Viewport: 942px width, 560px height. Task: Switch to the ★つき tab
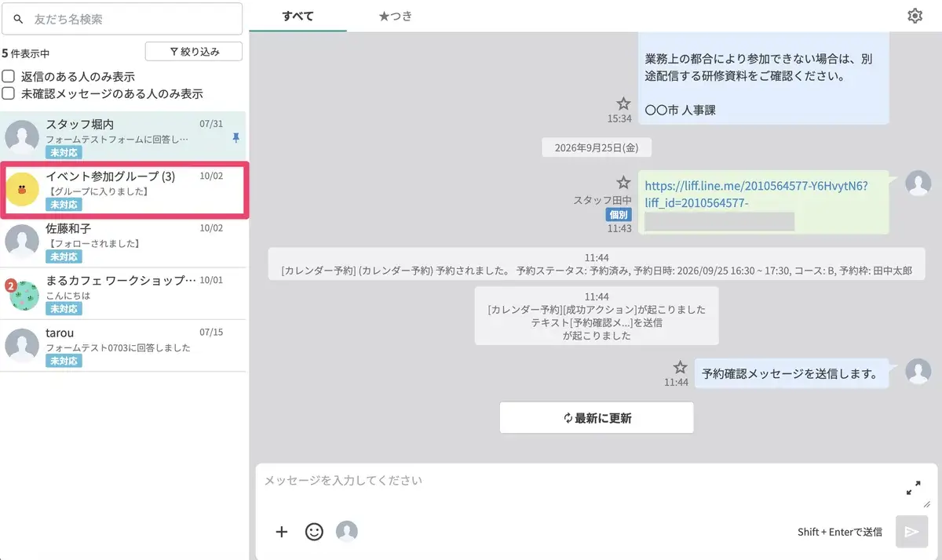(x=396, y=16)
